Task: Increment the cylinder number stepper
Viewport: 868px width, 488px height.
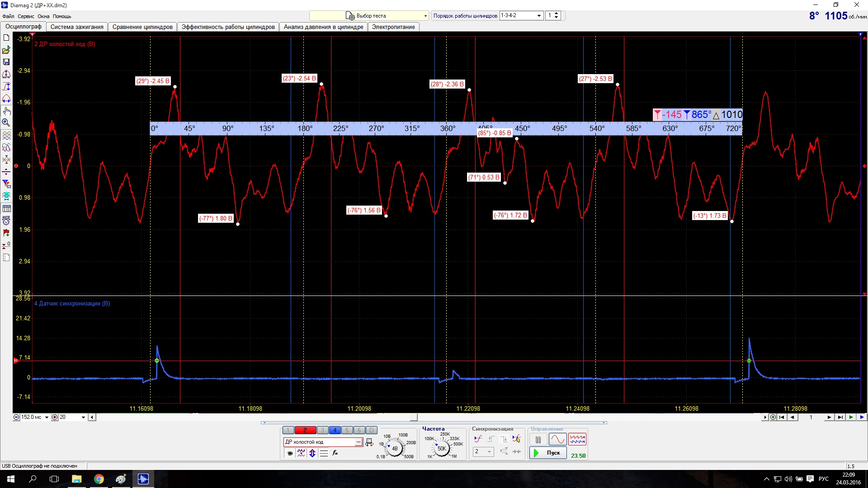Action: pos(557,14)
